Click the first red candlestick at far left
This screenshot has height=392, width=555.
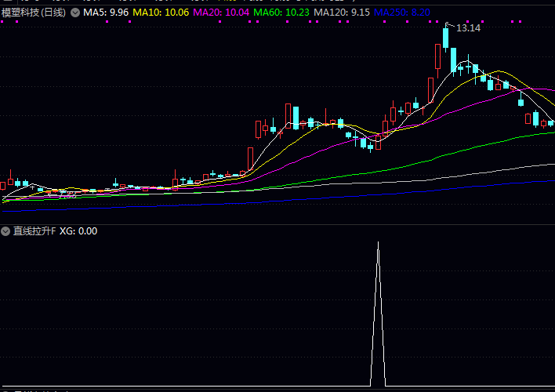(2, 186)
